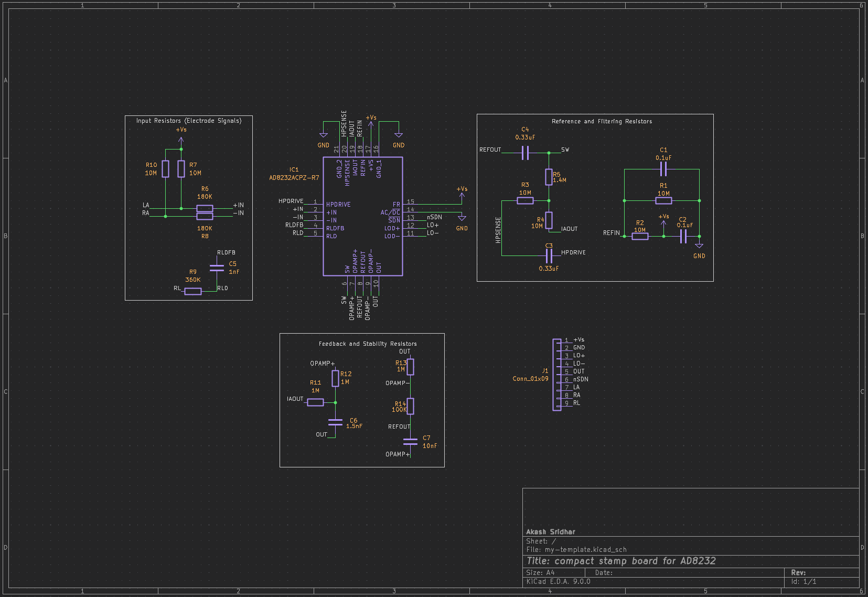Click the Conn_01x09 value text
The image size is (868, 597).
click(530, 379)
